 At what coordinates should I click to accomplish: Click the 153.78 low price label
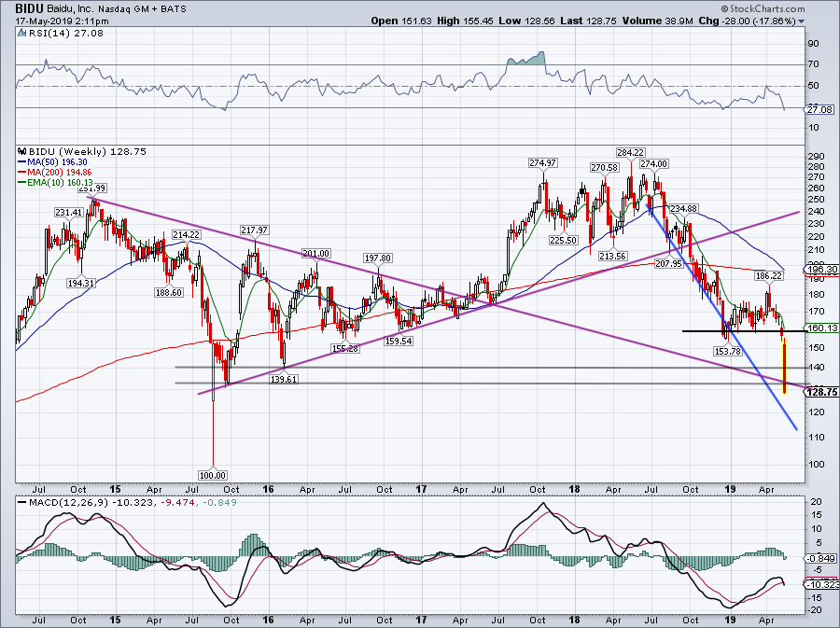coord(728,351)
